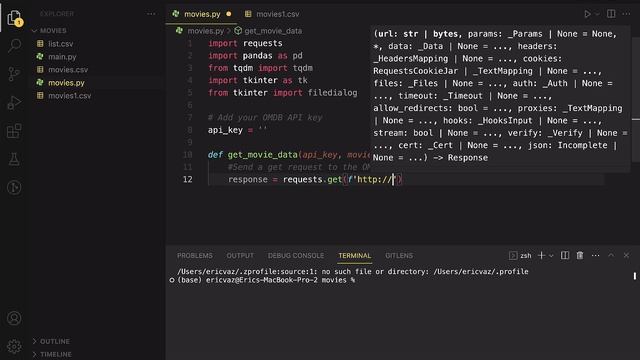Viewport: 640px width, 360px height.
Task: Maximize panel size chevron
Action: pos(611,256)
